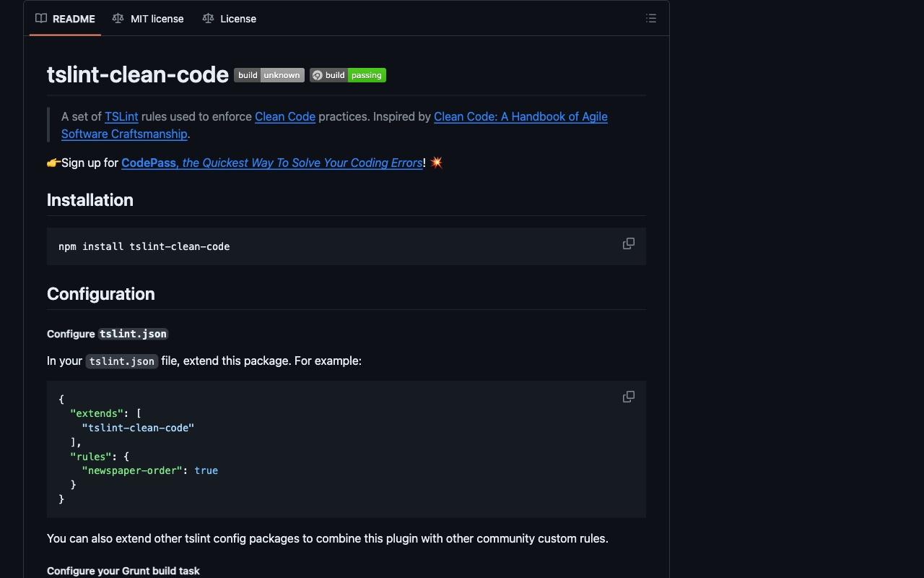Open the README outline list icon
The image size is (924, 578).
pos(650,19)
